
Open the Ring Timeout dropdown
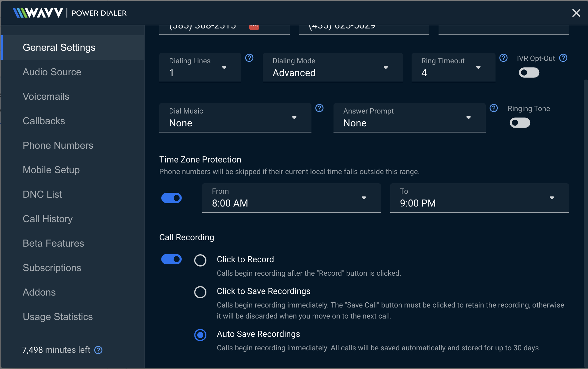tap(453, 67)
